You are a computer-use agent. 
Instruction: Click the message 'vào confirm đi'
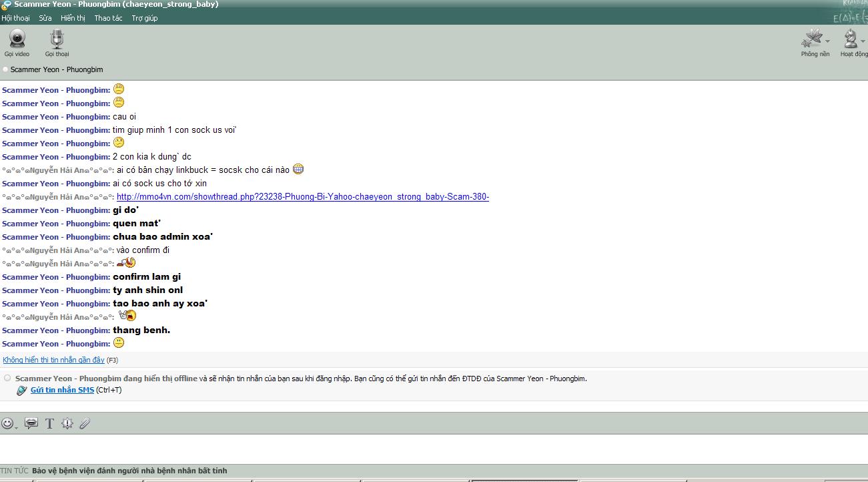tap(143, 250)
